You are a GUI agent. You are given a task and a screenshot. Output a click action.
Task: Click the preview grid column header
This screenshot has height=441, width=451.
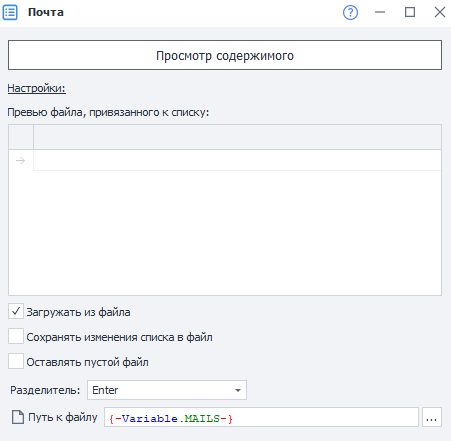[237, 137]
